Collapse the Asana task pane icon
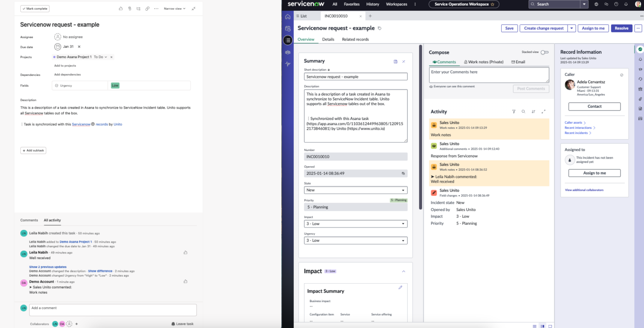 pos(194,8)
